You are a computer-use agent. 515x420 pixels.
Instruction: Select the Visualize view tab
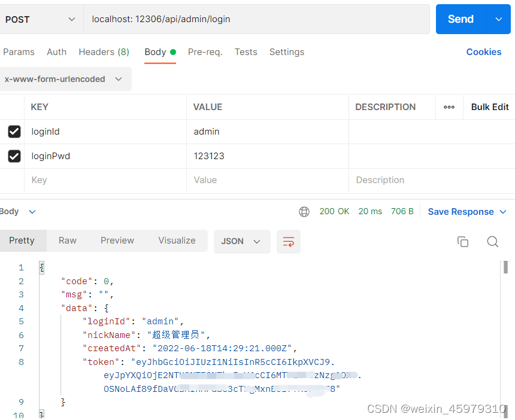[177, 241]
